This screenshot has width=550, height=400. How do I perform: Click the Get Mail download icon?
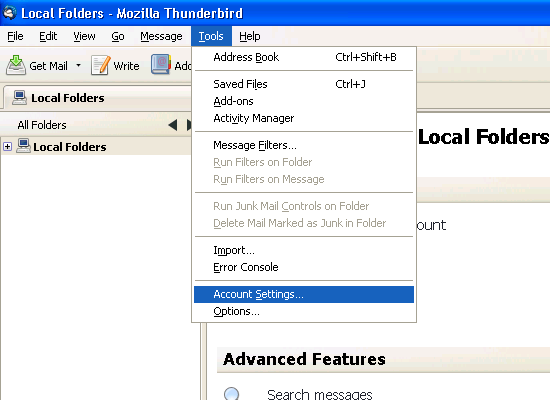pos(16,65)
